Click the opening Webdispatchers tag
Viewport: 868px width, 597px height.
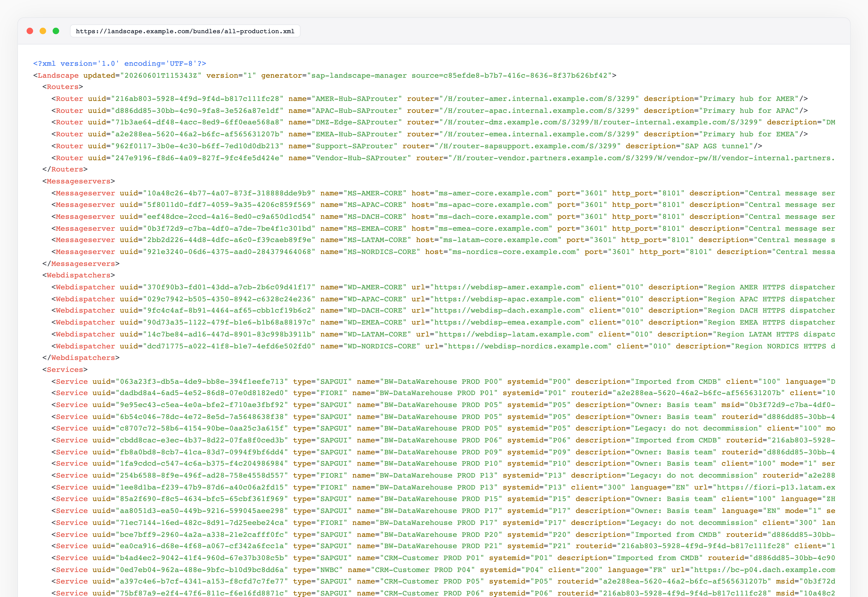[x=79, y=275]
